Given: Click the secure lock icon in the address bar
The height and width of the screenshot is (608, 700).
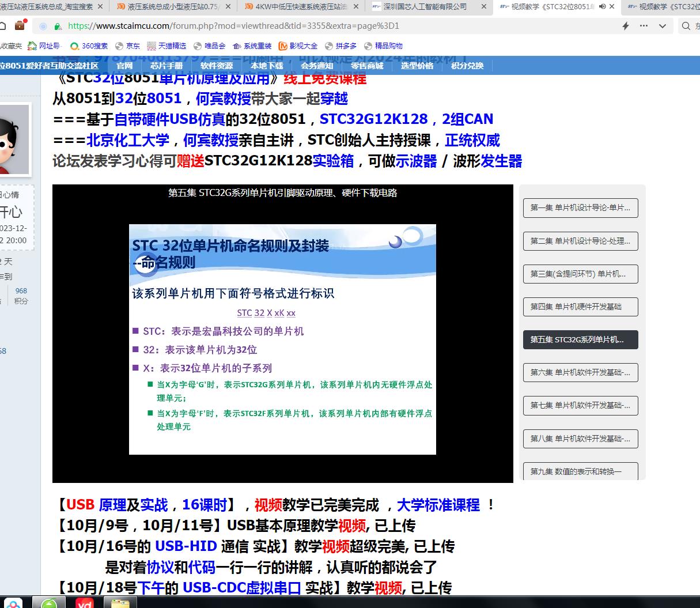Looking at the screenshot, I should [x=58, y=27].
